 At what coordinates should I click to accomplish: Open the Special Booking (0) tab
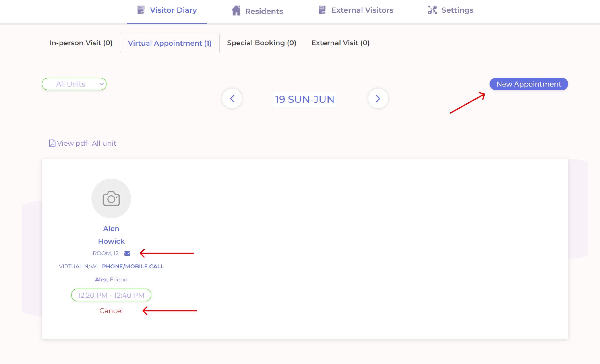coord(261,43)
